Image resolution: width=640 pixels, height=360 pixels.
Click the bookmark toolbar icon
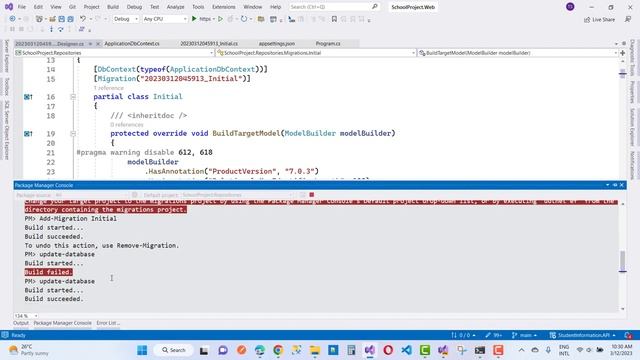pos(334,19)
